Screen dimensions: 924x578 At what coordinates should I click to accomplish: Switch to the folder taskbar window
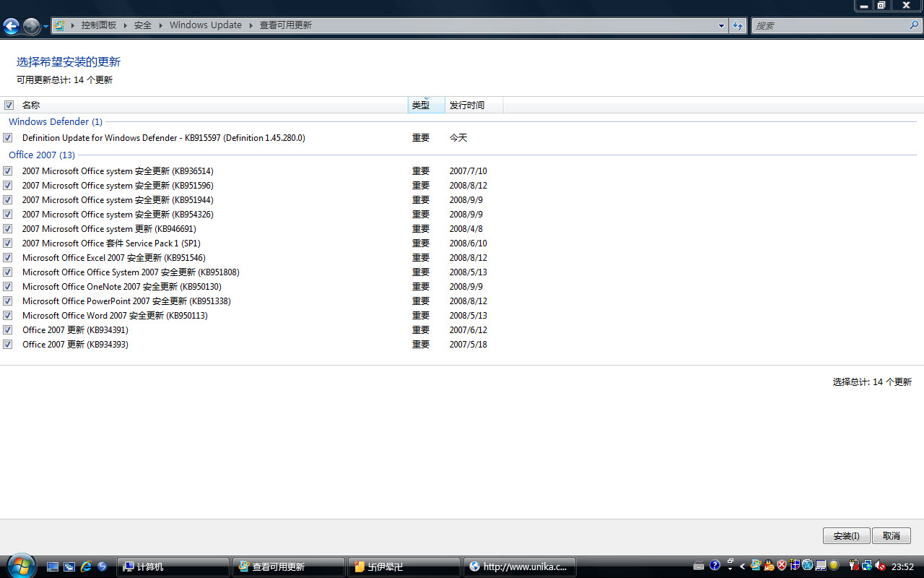[404, 567]
